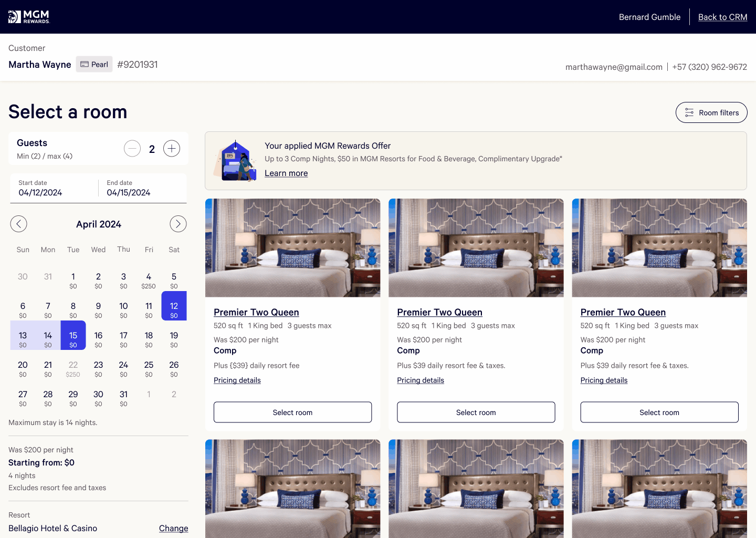Open first card's Premier Two Queen title
This screenshot has width=756, height=538.
[256, 312]
